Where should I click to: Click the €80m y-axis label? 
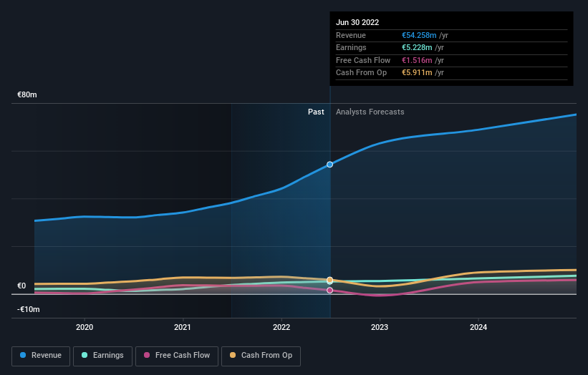tap(27, 94)
